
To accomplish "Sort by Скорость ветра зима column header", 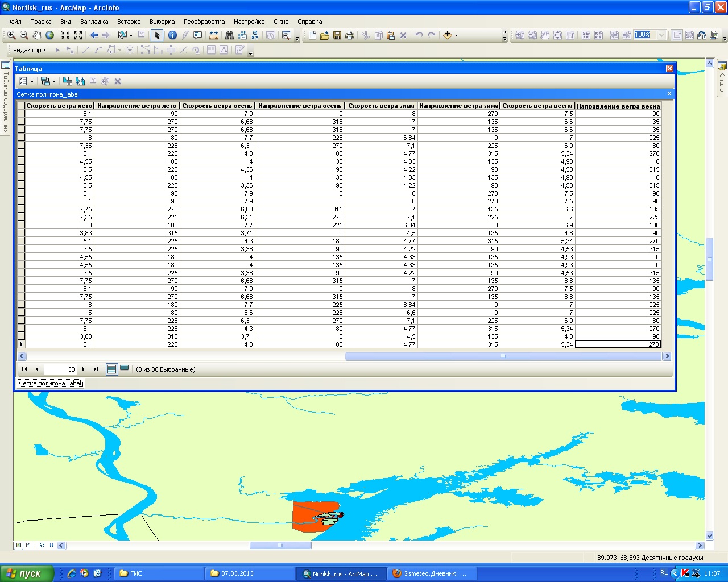I will [381, 106].
